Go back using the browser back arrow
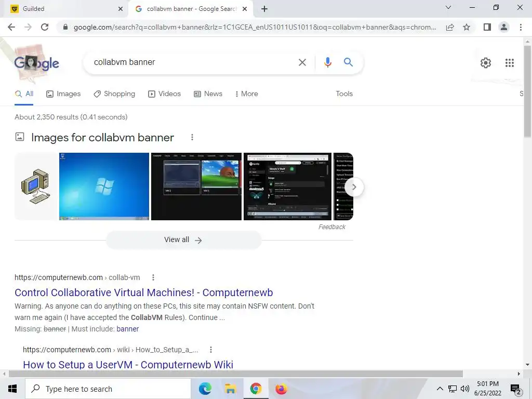Image resolution: width=532 pixels, height=399 pixels. pos(11,27)
